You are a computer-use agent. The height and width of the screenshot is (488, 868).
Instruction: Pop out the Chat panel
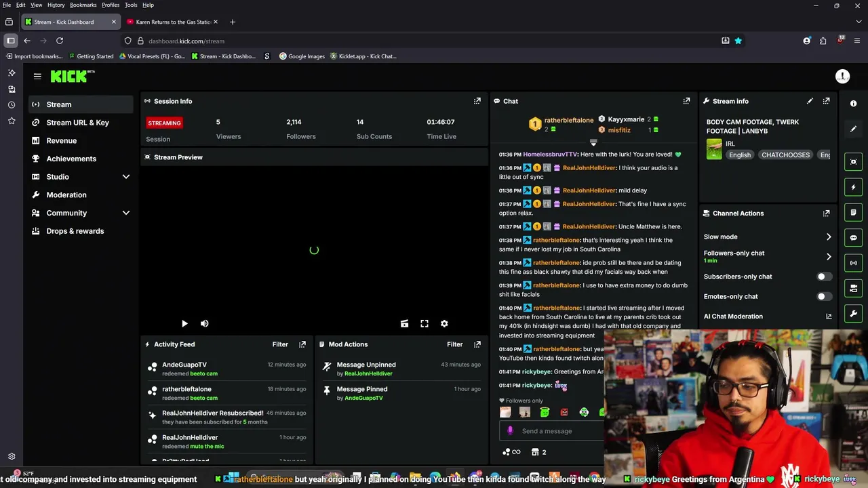click(x=686, y=101)
